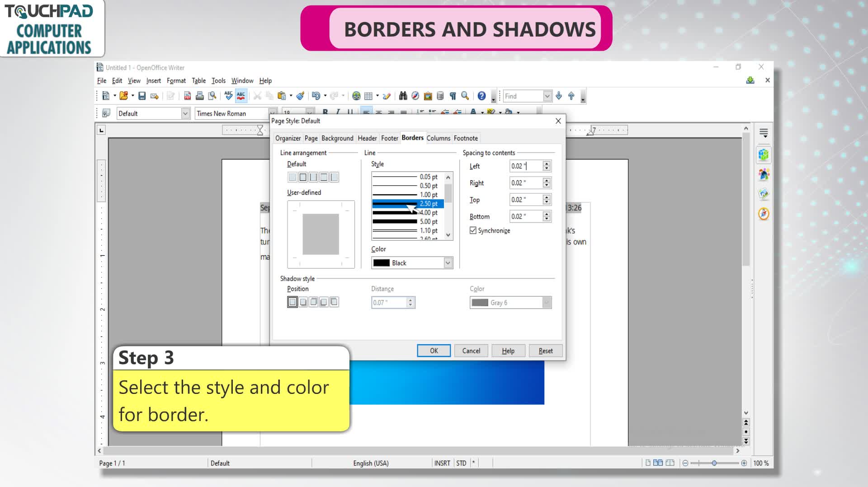Click the Data Sources cylinder icon
The width and height of the screenshot is (868, 487).
coord(440,96)
